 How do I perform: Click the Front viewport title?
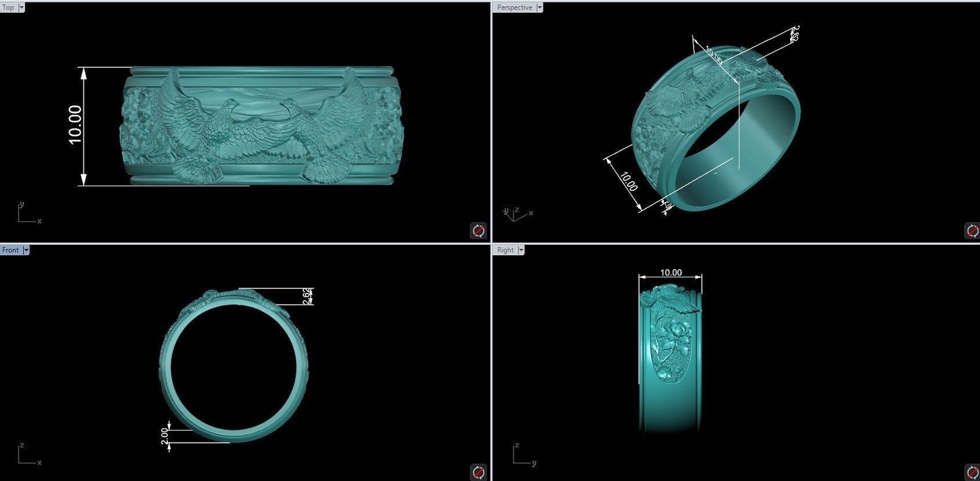10,250
